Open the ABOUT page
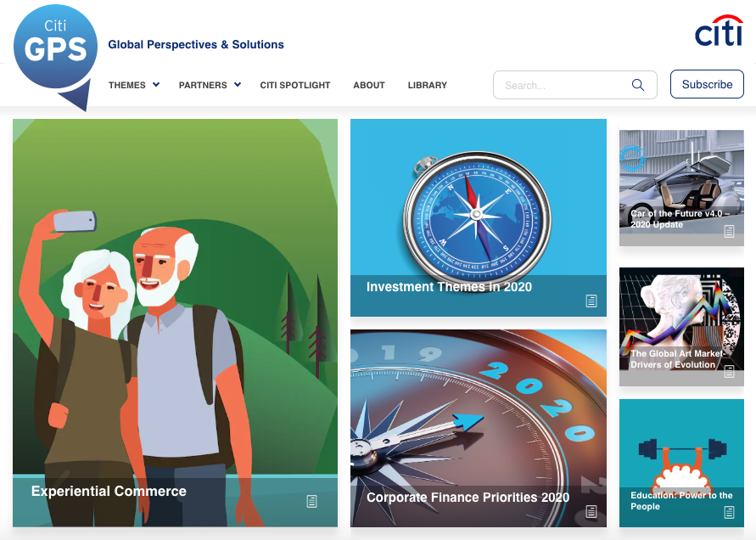The height and width of the screenshot is (540, 756). pyautogui.click(x=369, y=85)
